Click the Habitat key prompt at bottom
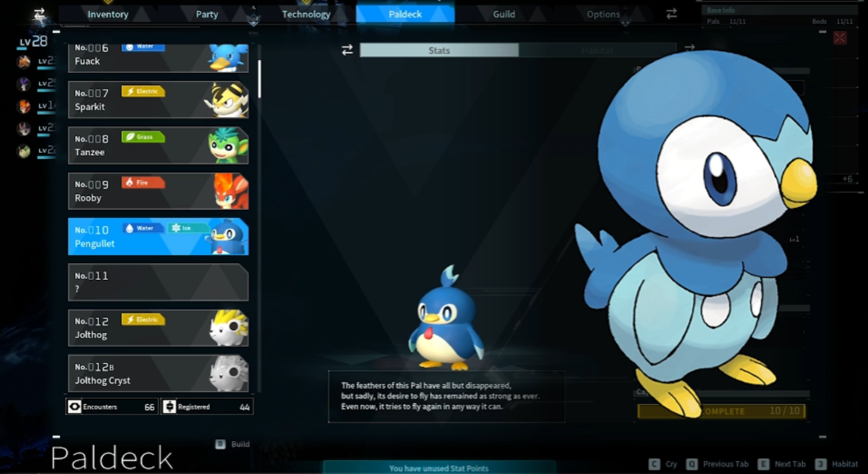Viewport: 868px width, 474px height. [x=836, y=464]
